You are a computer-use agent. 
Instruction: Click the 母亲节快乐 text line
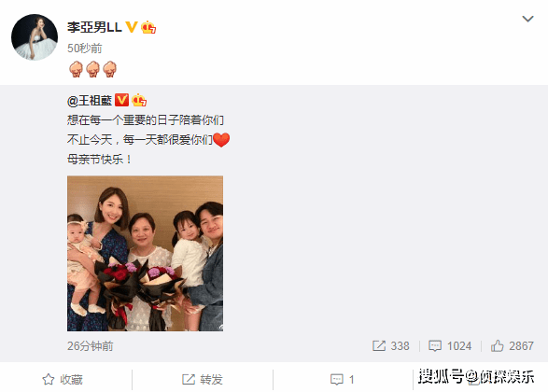(x=99, y=160)
